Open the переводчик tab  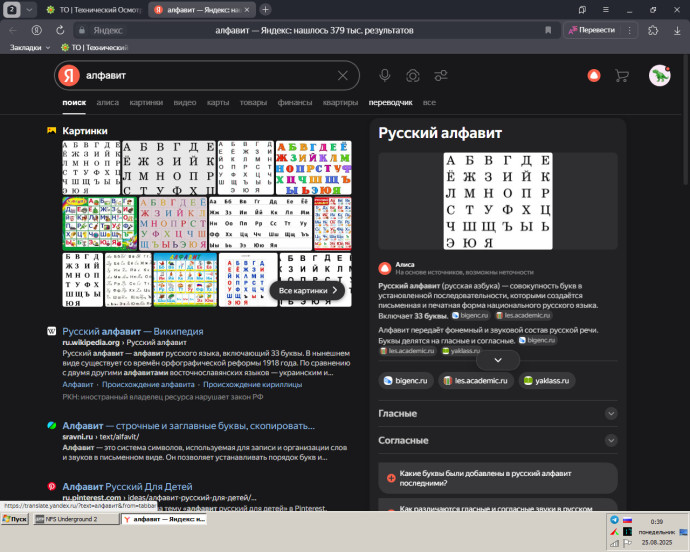click(390, 103)
